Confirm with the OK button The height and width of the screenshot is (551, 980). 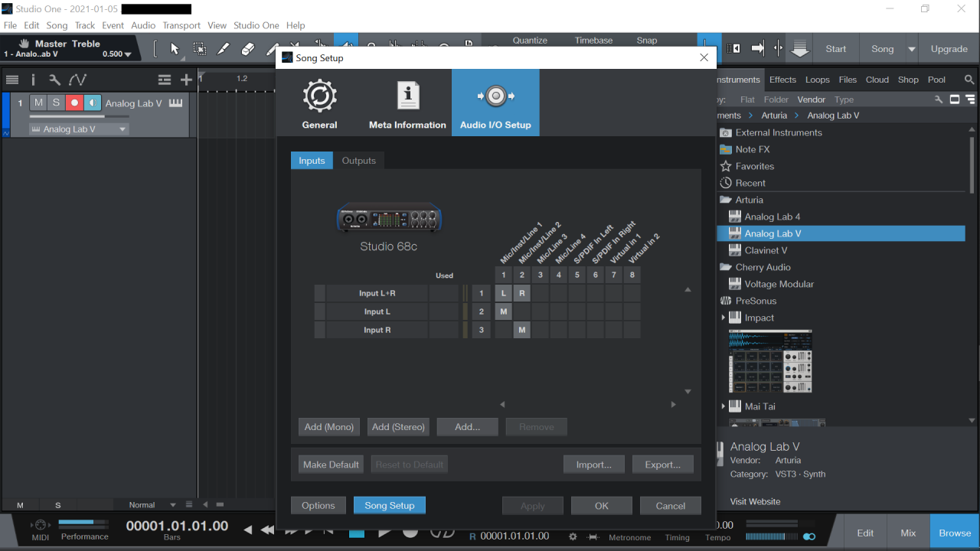click(602, 506)
